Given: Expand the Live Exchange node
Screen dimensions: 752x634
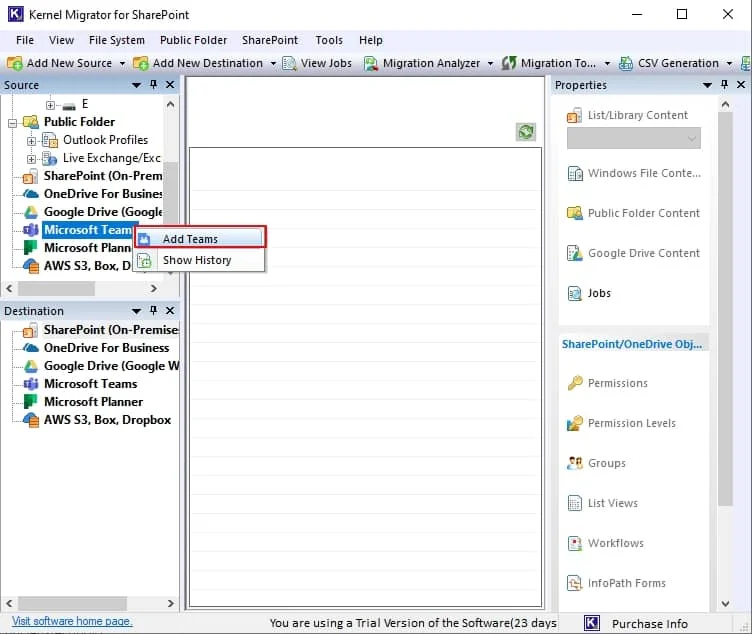Looking at the screenshot, I should 31,159.
